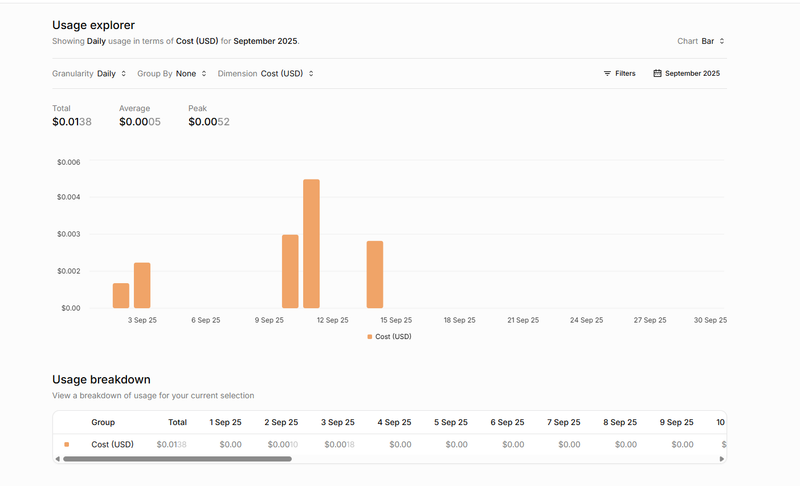The image size is (800, 486).
Task: Click the Filters funnel icon
Action: (607, 73)
